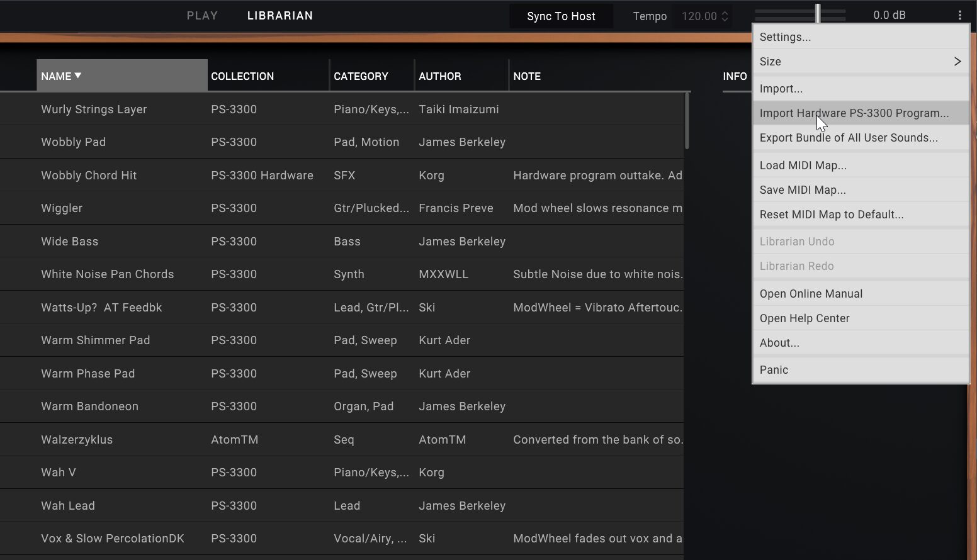Image resolution: width=977 pixels, height=560 pixels.
Task: Sort by AUTHOR column header
Action: click(439, 76)
